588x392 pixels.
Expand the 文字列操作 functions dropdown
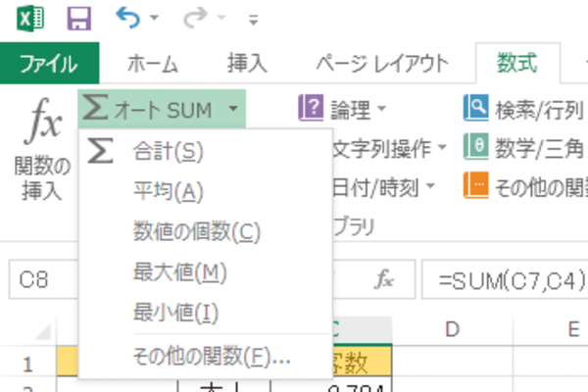click(x=443, y=147)
